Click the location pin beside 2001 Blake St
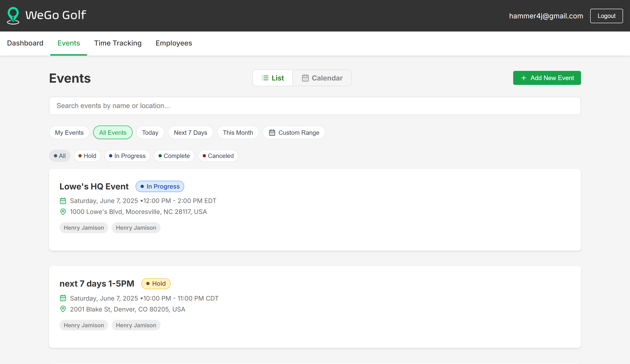Viewport: 630px width, 364px height. [x=63, y=309]
